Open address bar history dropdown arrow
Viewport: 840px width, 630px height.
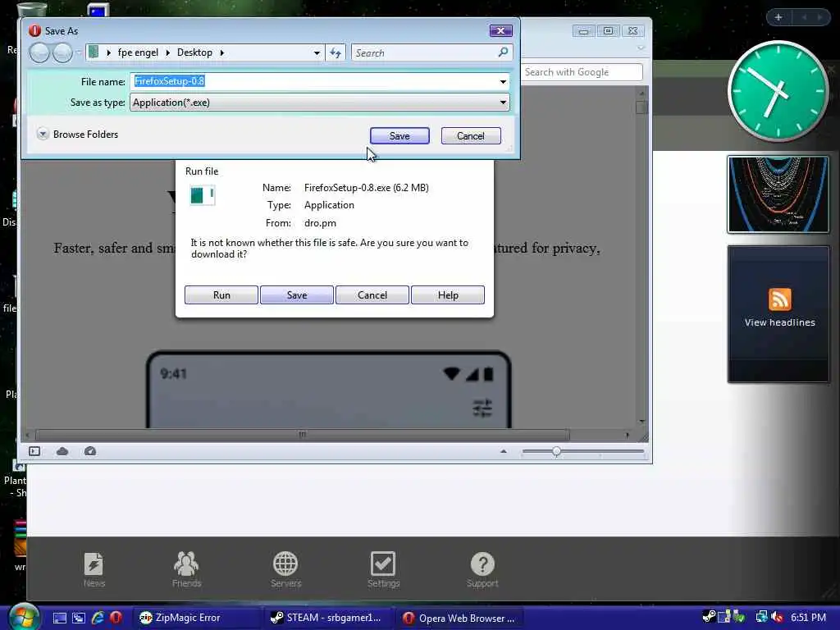pos(317,52)
